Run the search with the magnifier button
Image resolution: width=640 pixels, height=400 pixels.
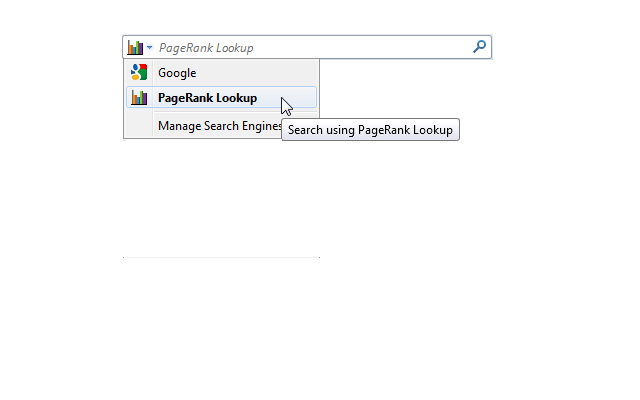pyautogui.click(x=479, y=47)
